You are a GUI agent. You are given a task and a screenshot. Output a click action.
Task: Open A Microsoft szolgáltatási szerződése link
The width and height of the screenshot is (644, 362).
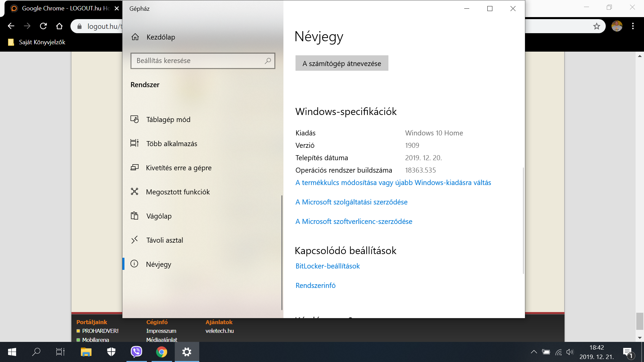click(351, 202)
